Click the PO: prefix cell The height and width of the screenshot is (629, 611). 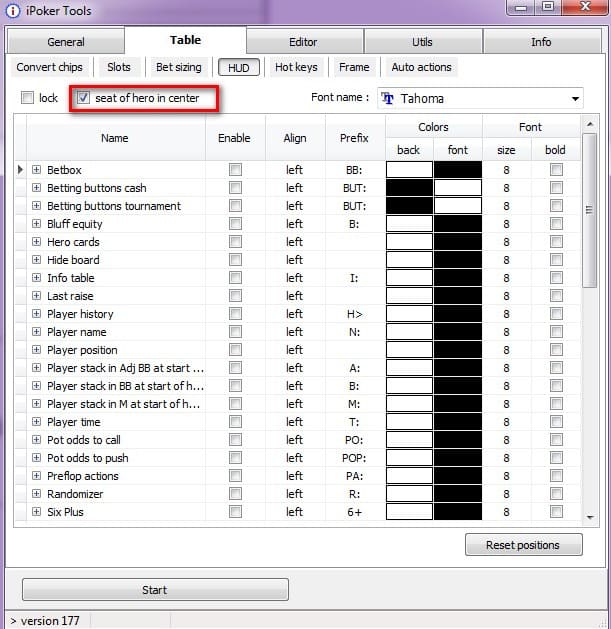click(x=354, y=439)
